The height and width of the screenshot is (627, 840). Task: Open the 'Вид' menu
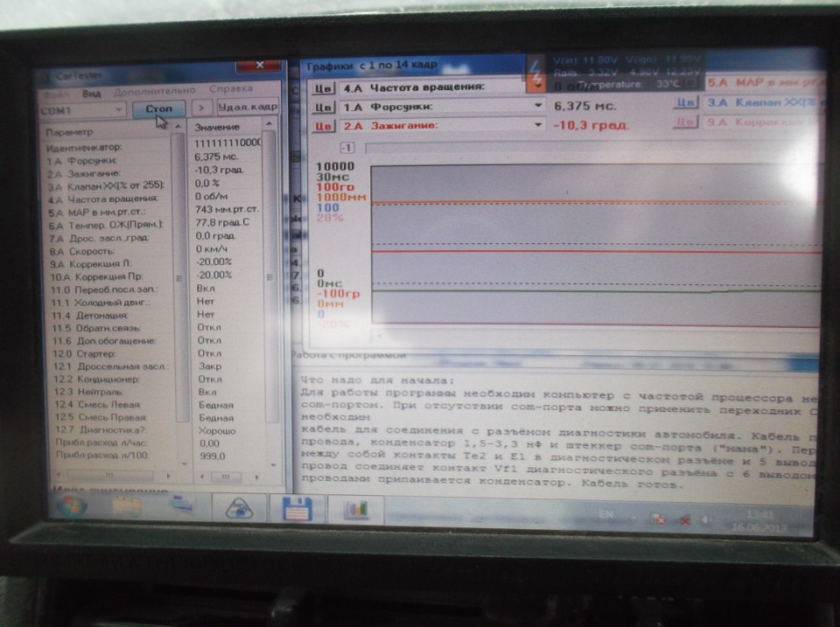point(91,91)
